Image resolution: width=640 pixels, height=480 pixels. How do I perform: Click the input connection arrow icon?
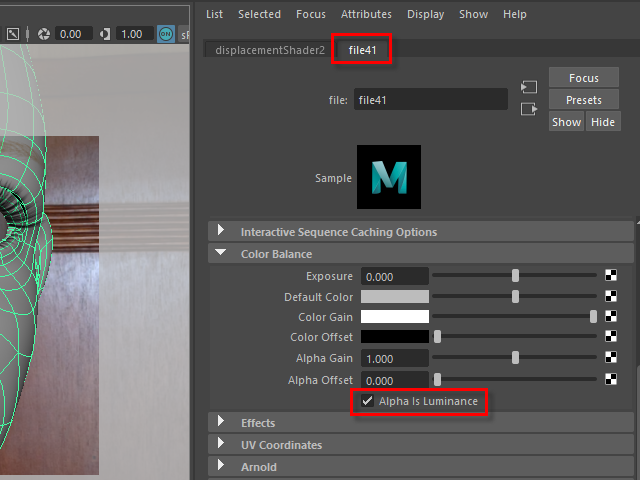529,88
